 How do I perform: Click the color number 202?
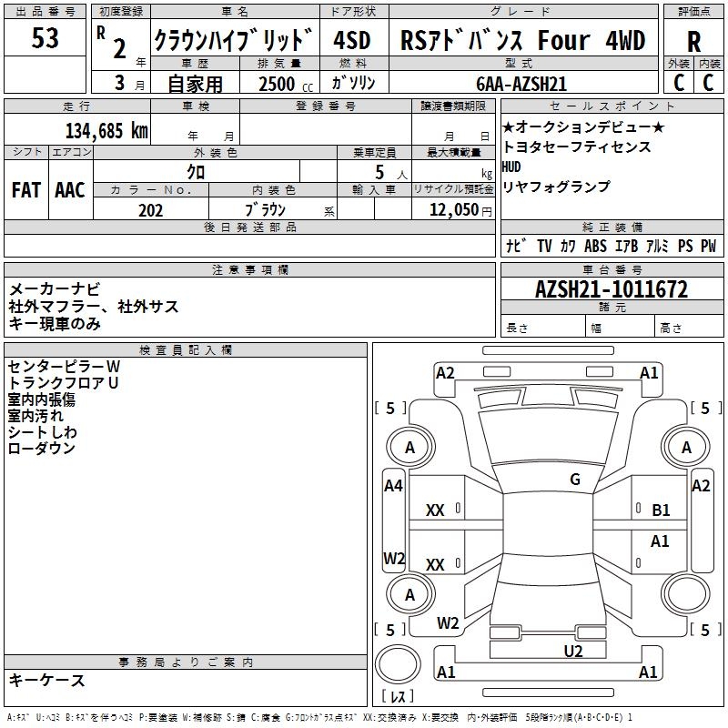point(150,210)
